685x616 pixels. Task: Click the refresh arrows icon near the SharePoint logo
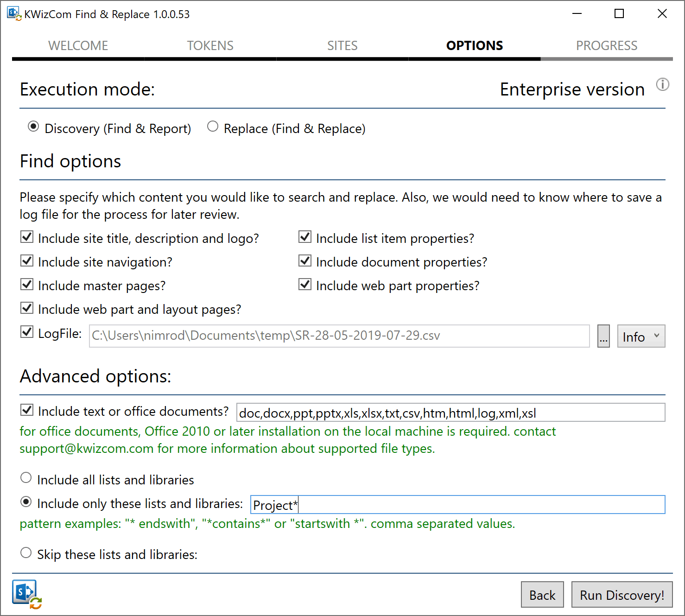point(37,603)
